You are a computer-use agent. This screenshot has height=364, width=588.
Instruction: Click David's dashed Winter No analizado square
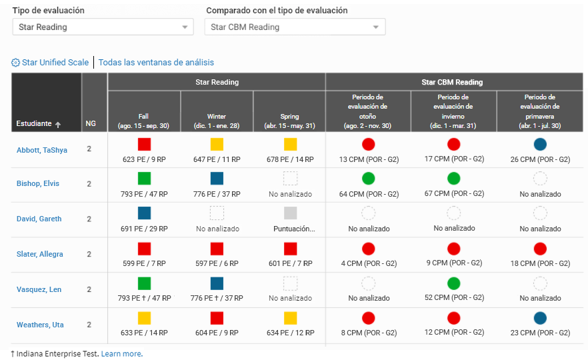(217, 213)
